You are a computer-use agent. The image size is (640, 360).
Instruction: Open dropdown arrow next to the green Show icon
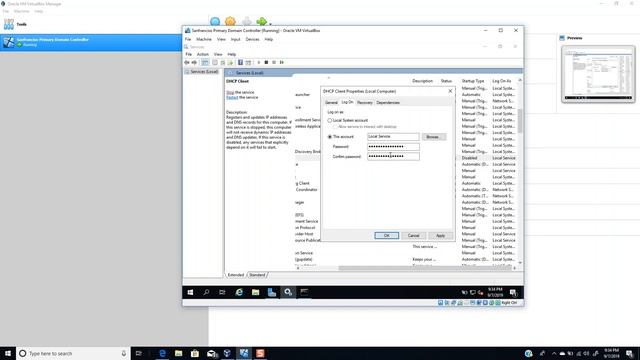[x=270, y=24]
